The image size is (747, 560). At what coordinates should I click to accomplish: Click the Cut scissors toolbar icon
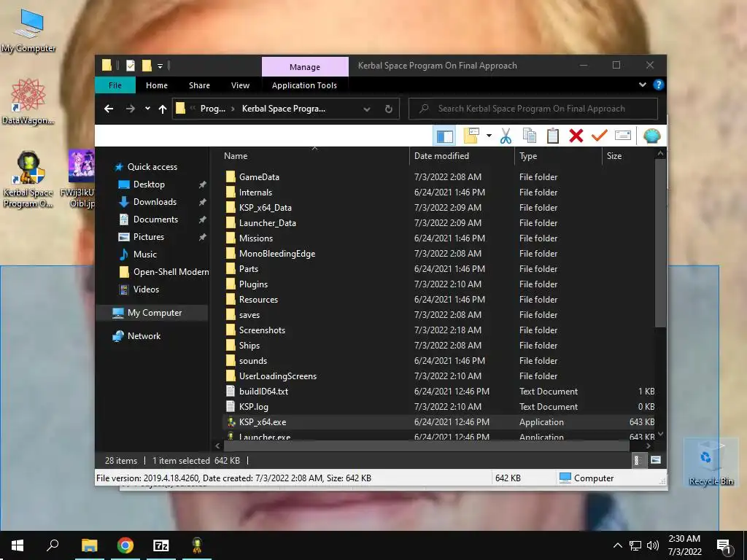[506, 136]
